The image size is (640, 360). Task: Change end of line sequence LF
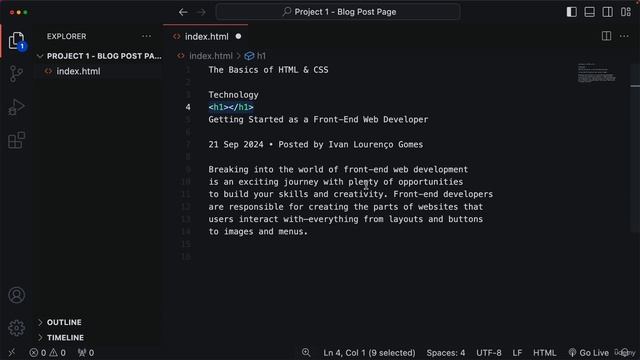517,353
